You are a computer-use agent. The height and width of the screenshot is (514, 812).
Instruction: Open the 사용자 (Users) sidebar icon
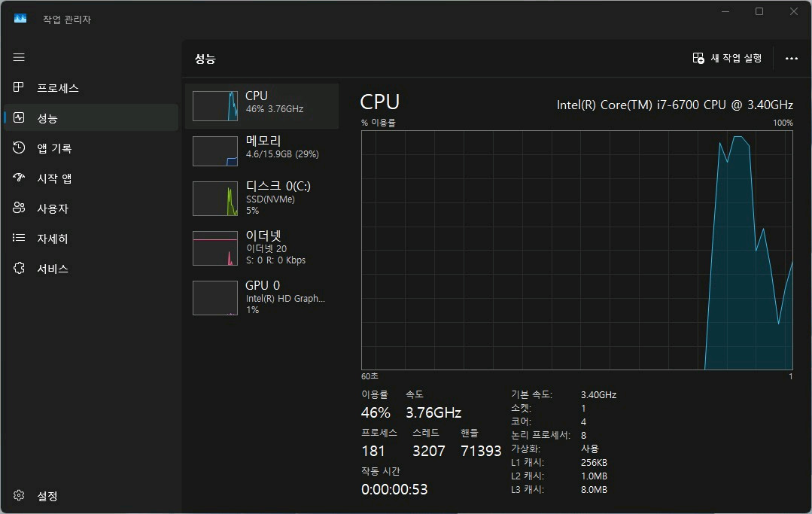click(x=20, y=208)
